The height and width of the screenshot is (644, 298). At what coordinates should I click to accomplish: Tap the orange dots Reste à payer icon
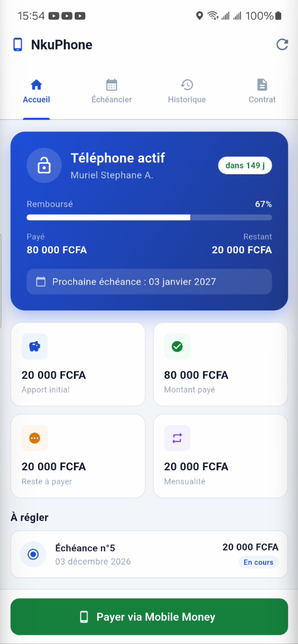[x=34, y=438]
